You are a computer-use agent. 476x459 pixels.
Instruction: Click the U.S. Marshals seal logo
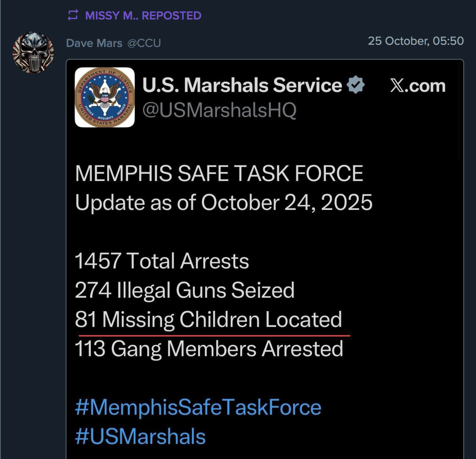click(104, 97)
